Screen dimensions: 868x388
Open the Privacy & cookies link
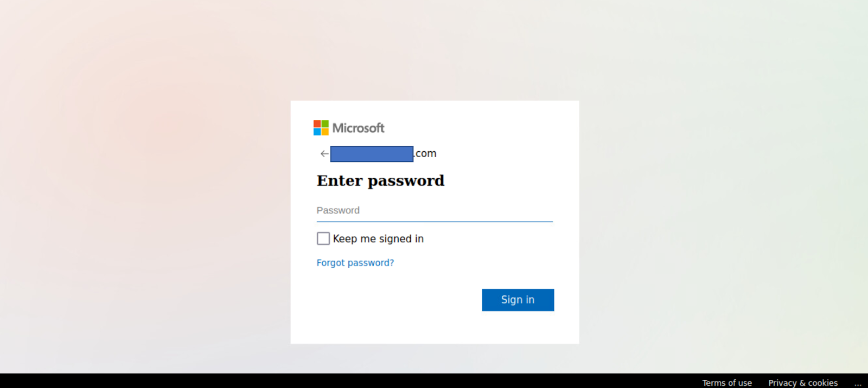point(803,383)
